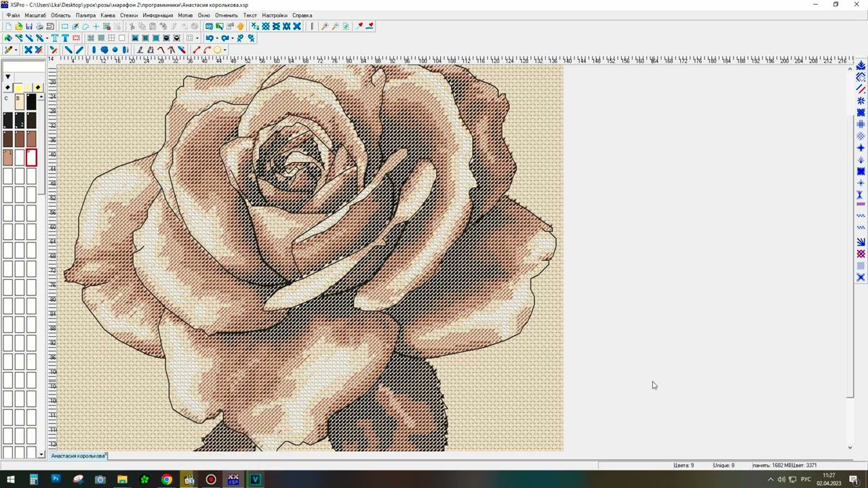Image resolution: width=868 pixels, height=488 pixels.
Task: Switch to Анастасия королькова document tab
Action: (77, 456)
